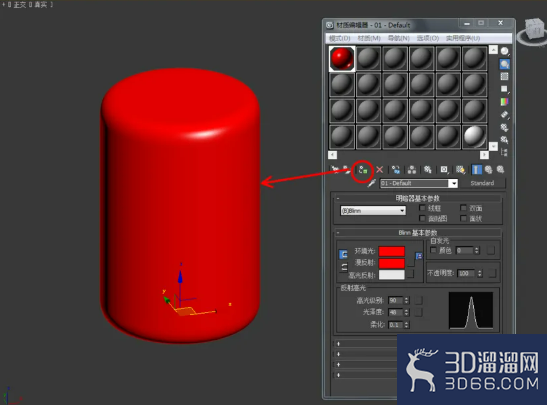Click the 正交 viewport view label
This screenshot has height=405, width=547.
coord(20,5)
